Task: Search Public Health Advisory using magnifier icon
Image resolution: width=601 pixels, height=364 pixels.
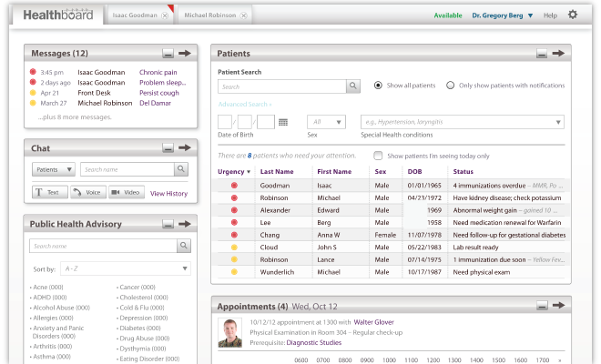Action: click(x=184, y=246)
